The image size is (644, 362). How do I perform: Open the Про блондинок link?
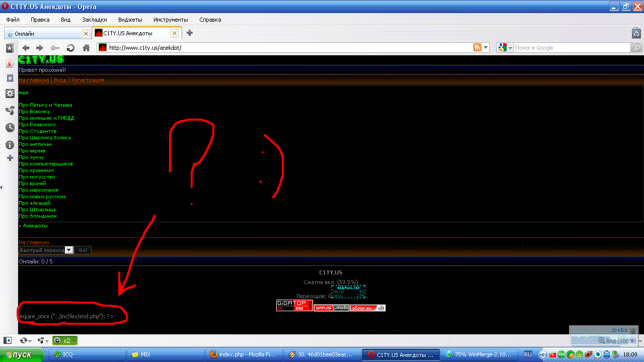pos(38,216)
